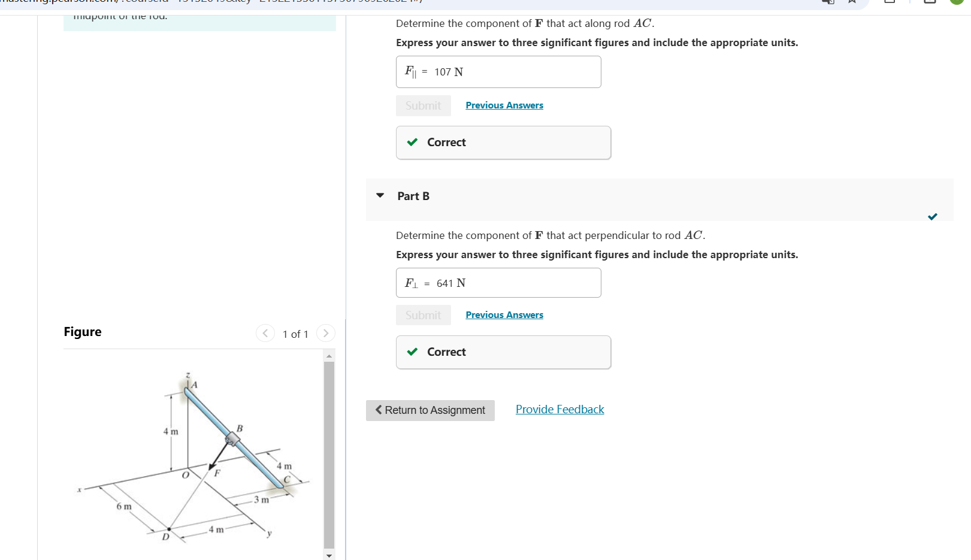Open Previous Answers for Part A
Screen dimensions: 971x560
[504, 105]
